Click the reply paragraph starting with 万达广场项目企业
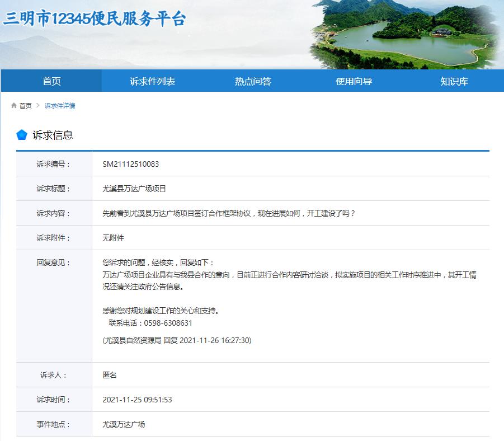Viewport: 504px width, 441px height. click(289, 280)
